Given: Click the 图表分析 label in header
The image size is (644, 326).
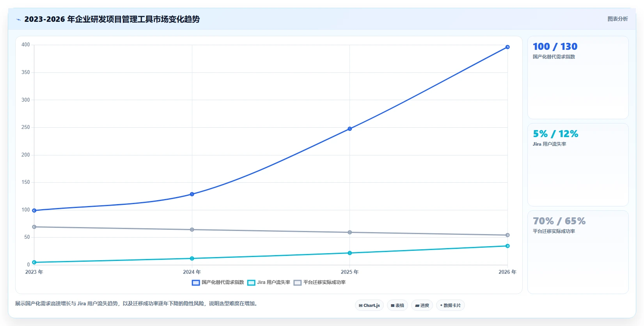Looking at the screenshot, I should 617,19.
